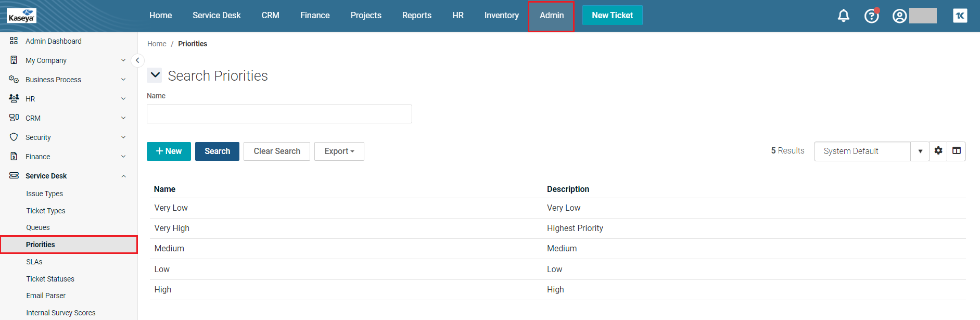Open the Export dropdown menu
This screenshot has width=980, height=320.
(339, 151)
